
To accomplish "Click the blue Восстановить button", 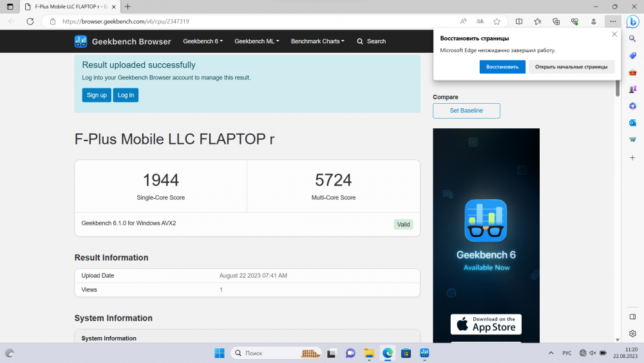I will pyautogui.click(x=502, y=67).
